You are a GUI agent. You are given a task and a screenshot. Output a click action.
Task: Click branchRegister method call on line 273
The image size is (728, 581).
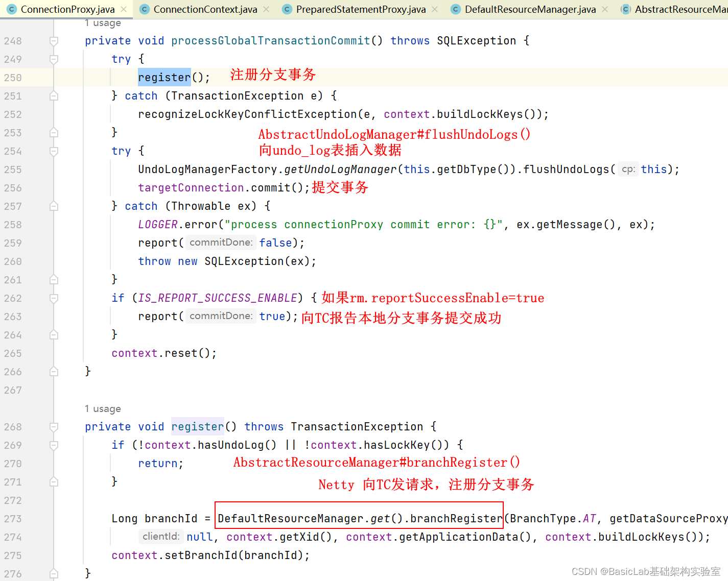(457, 519)
